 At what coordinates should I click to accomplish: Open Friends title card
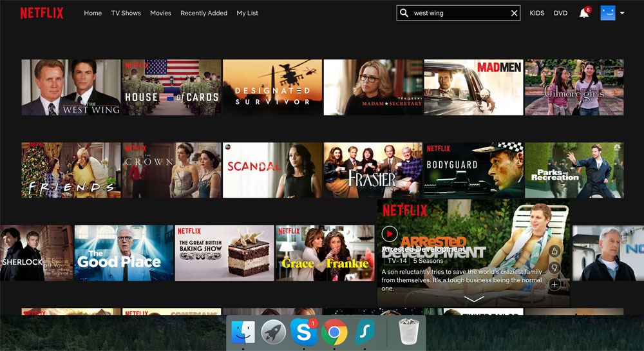click(x=71, y=171)
